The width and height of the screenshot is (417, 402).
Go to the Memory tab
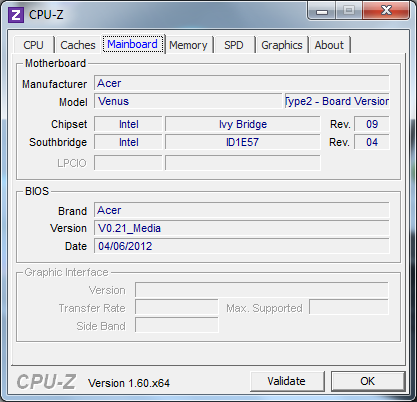188,45
